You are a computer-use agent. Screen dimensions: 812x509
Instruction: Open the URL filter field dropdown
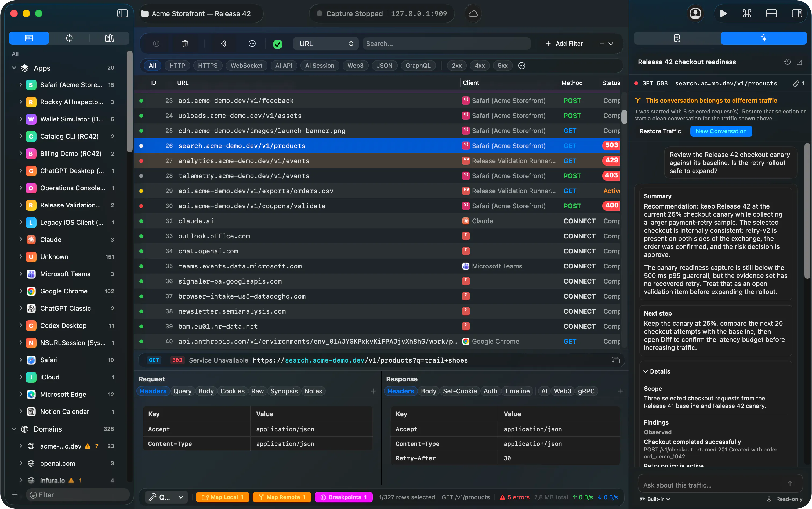(x=326, y=44)
